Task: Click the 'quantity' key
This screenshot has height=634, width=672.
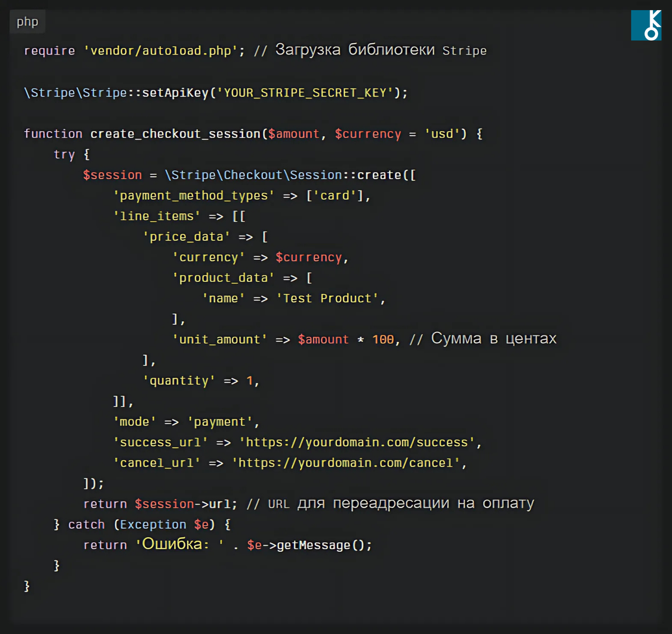Action: [179, 381]
